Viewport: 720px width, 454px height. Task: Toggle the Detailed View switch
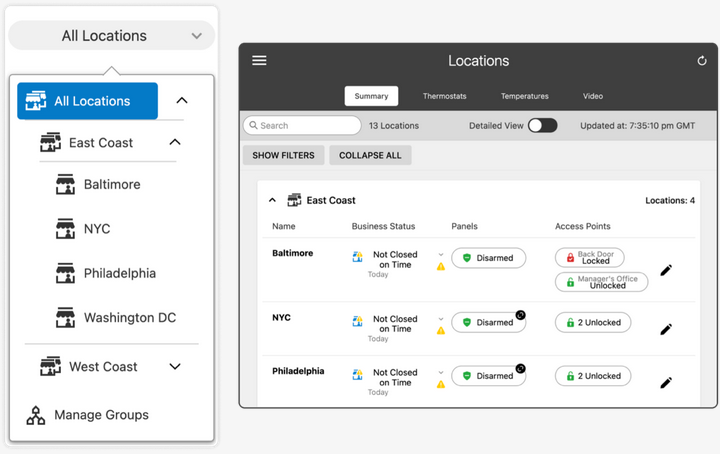point(542,126)
